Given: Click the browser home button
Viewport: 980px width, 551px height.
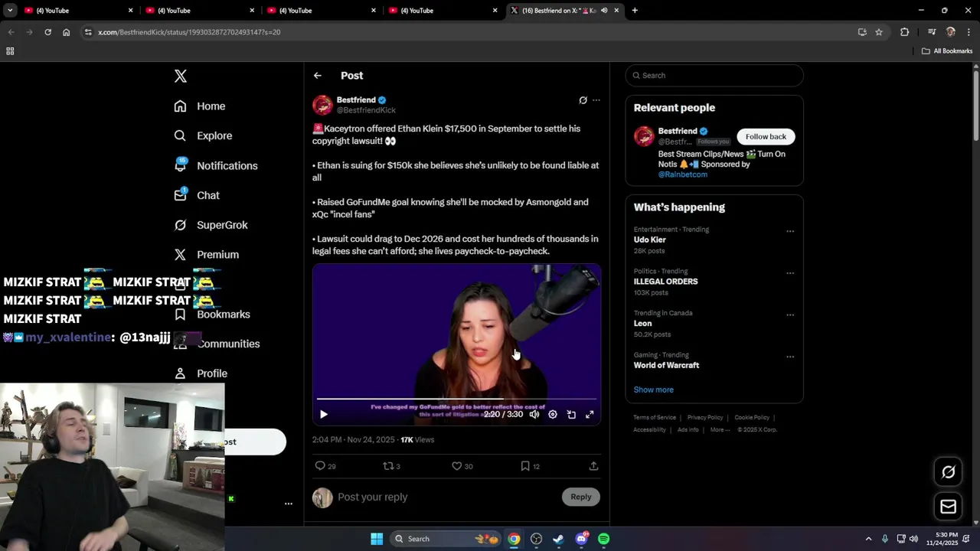Looking at the screenshot, I should 67,32.
